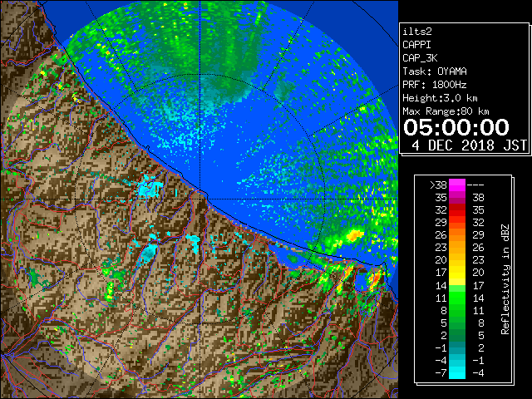This screenshot has height=399, width=532.
Task: Click the large '05:00:00' timestamp
Action: click(x=456, y=127)
